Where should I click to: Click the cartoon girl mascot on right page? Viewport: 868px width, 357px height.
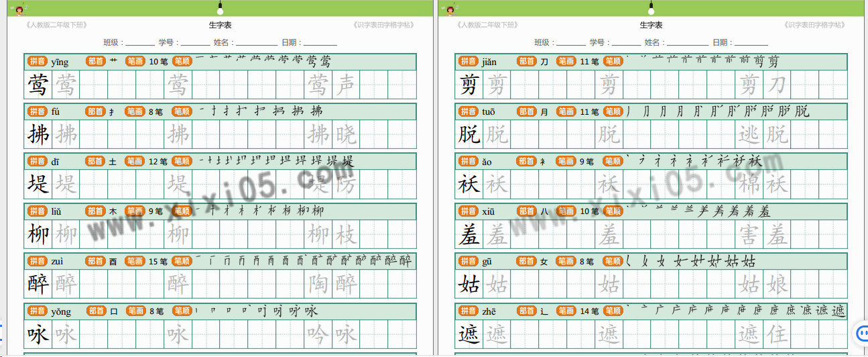coord(450,9)
